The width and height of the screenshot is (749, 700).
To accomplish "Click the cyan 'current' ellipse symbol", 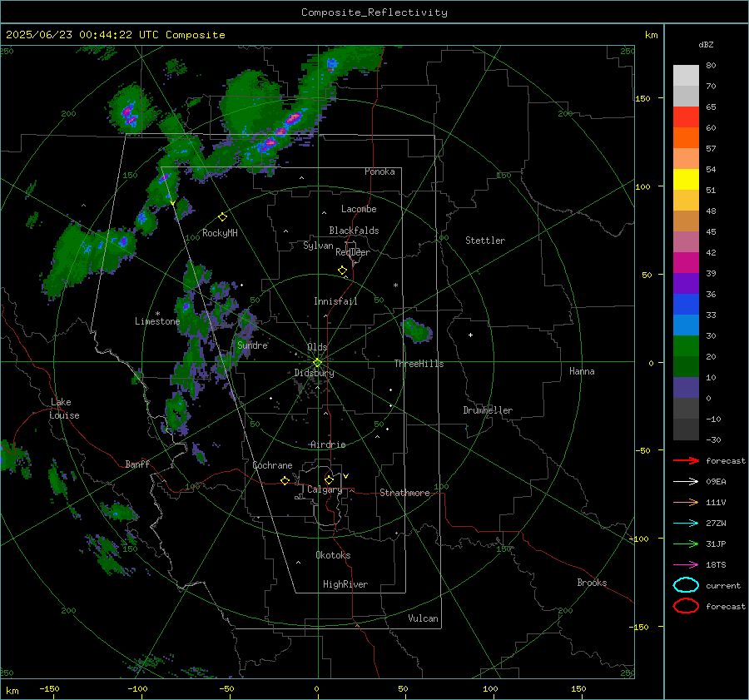I will point(686,585).
